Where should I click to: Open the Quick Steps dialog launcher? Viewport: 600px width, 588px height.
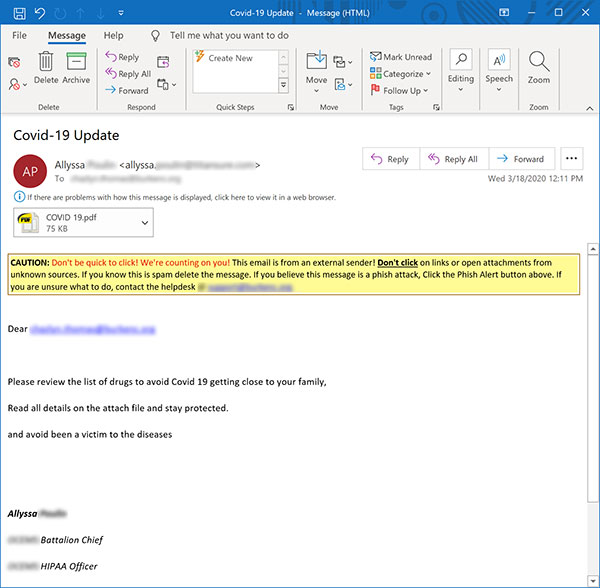click(x=290, y=108)
